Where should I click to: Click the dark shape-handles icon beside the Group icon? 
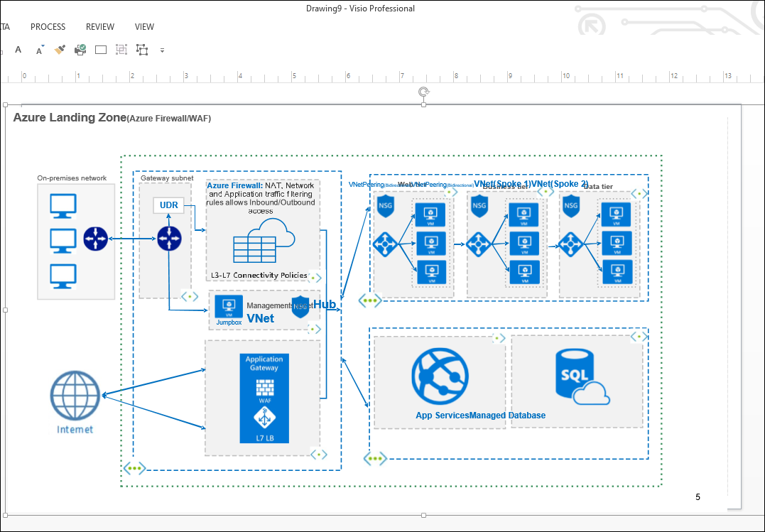click(142, 49)
